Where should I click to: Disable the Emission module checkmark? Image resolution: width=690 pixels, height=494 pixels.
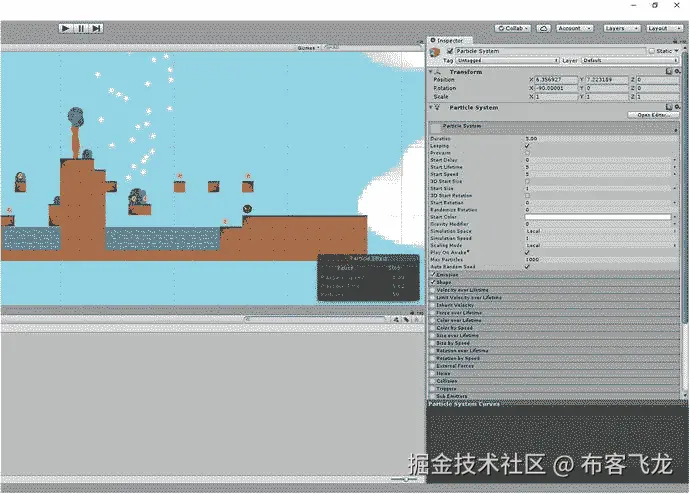pyautogui.click(x=433, y=274)
